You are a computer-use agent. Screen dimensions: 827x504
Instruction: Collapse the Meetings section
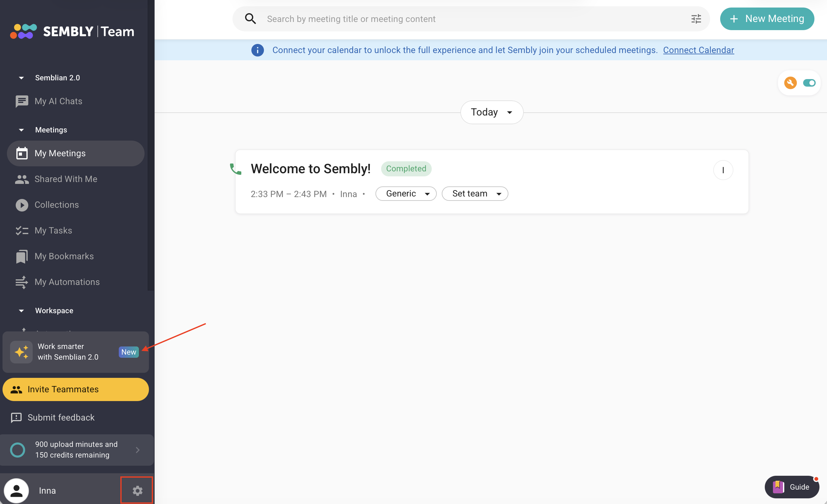(x=21, y=130)
